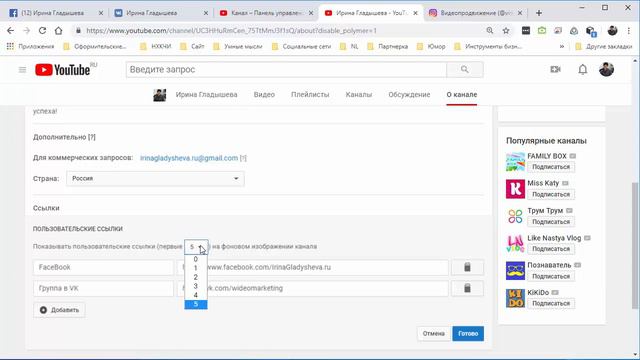Click the Добавить link button
Viewport: 640px width, 360px height.
pyautogui.click(x=60, y=310)
